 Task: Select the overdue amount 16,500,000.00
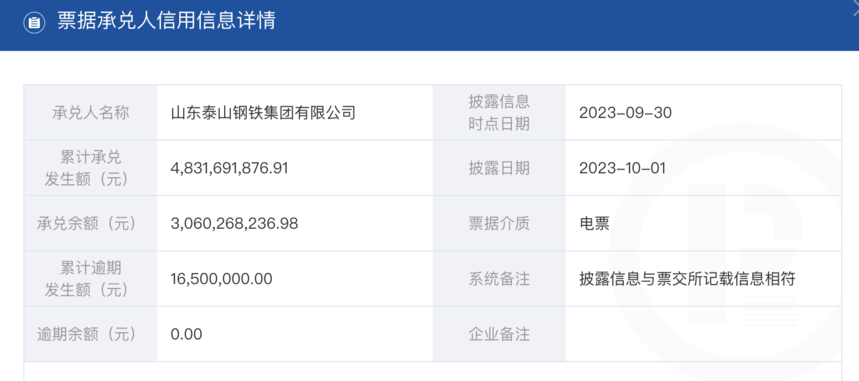221,279
